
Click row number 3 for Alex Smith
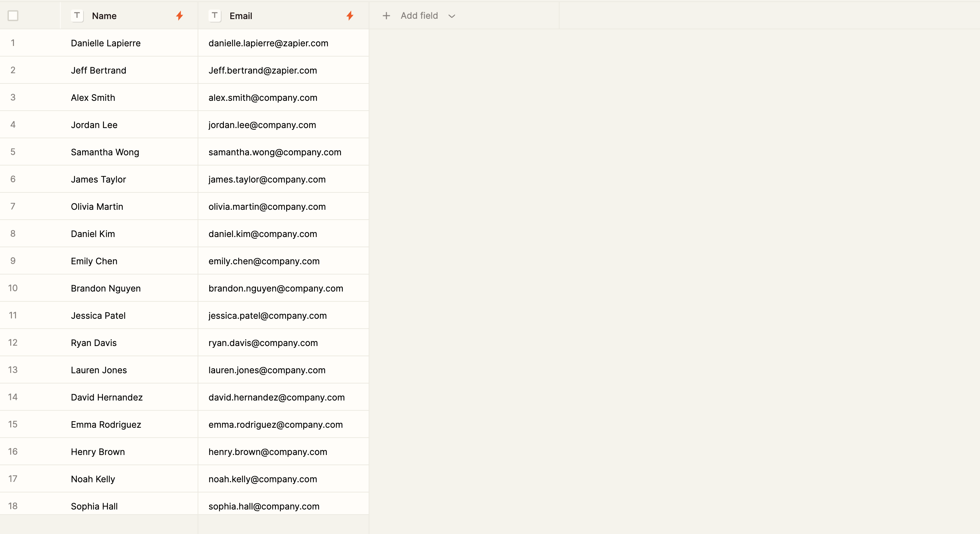click(13, 97)
